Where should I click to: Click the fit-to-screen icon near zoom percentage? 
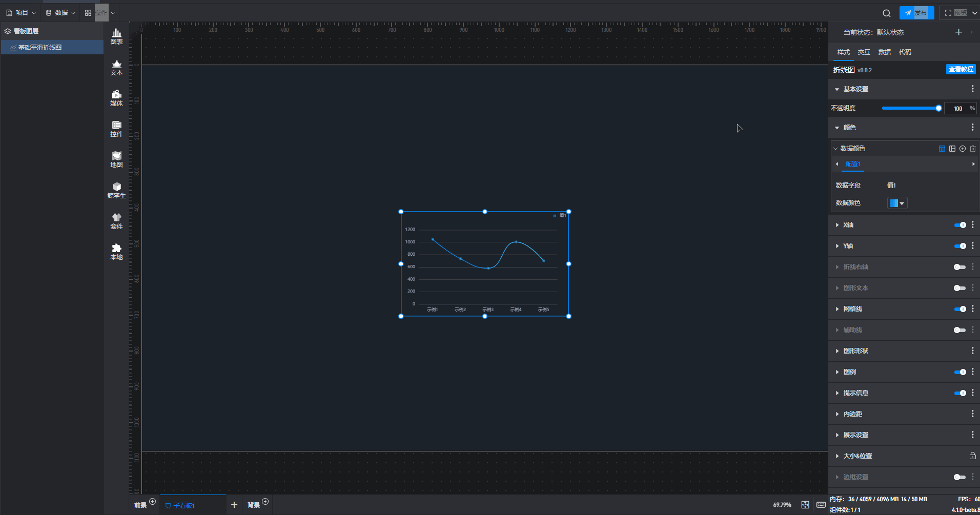[x=805, y=505]
